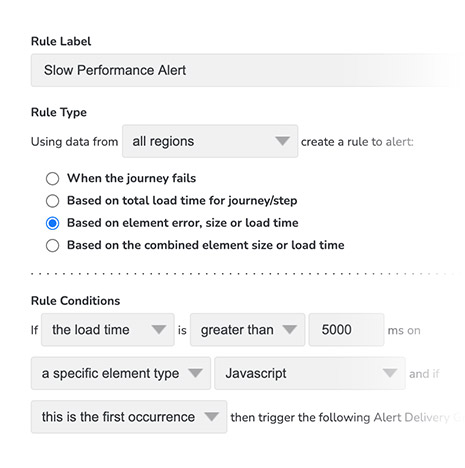Choose combined element size or load time radio
465x468 pixels.
click(x=53, y=246)
